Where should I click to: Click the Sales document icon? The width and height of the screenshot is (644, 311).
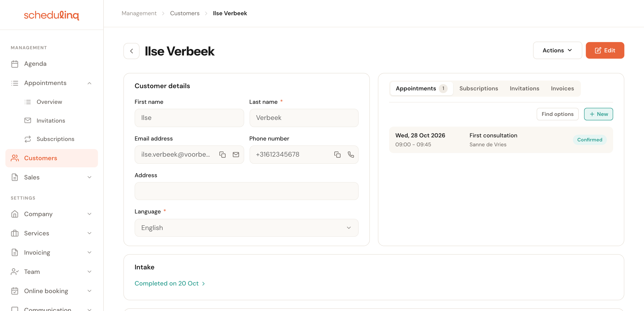(x=15, y=177)
